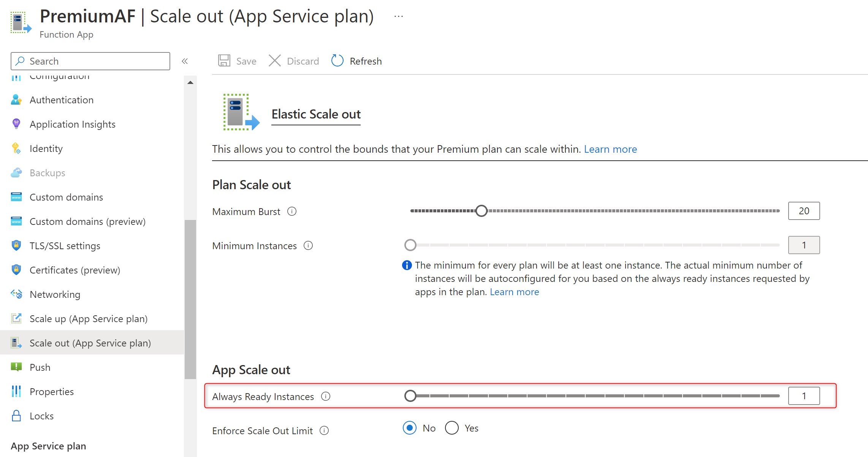Viewport: 868px width, 457px height.
Task: Collapse the sidebar with double chevron
Action: click(185, 61)
